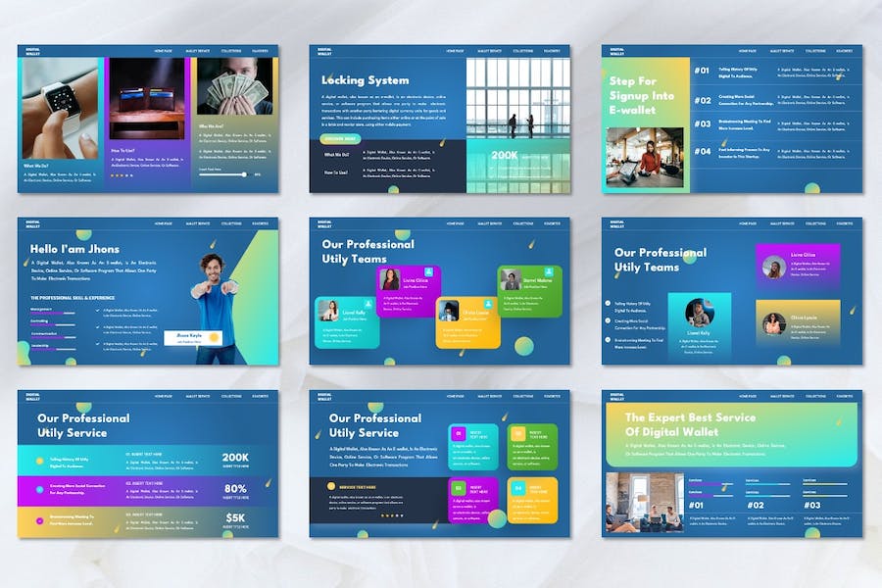Select the bullet next to Creating More Social Connection
Viewport: 882px width, 588px height.
(608, 322)
